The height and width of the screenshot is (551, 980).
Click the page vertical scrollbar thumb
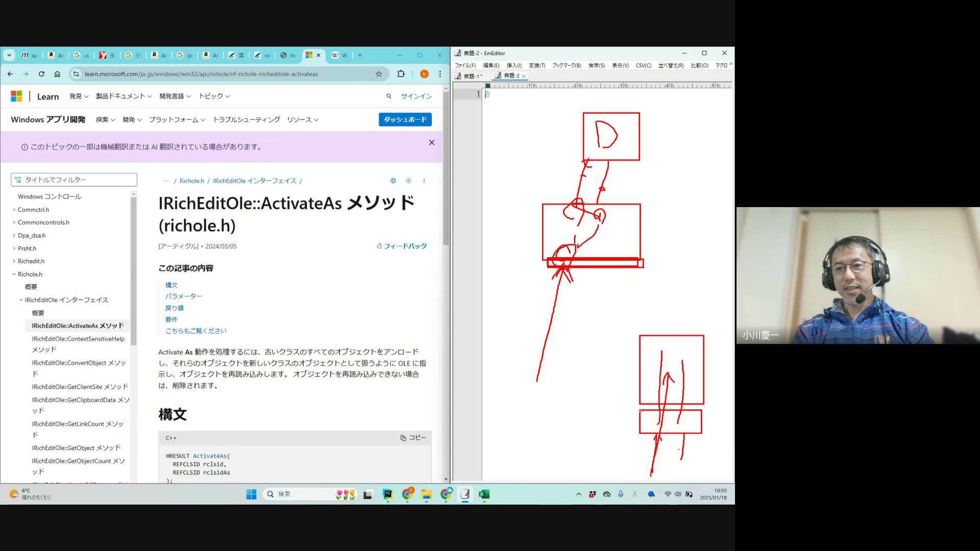click(446, 168)
